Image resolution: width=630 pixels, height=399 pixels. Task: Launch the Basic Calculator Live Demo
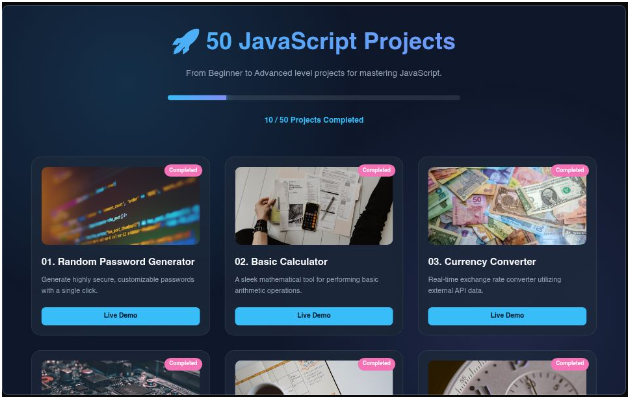point(314,316)
